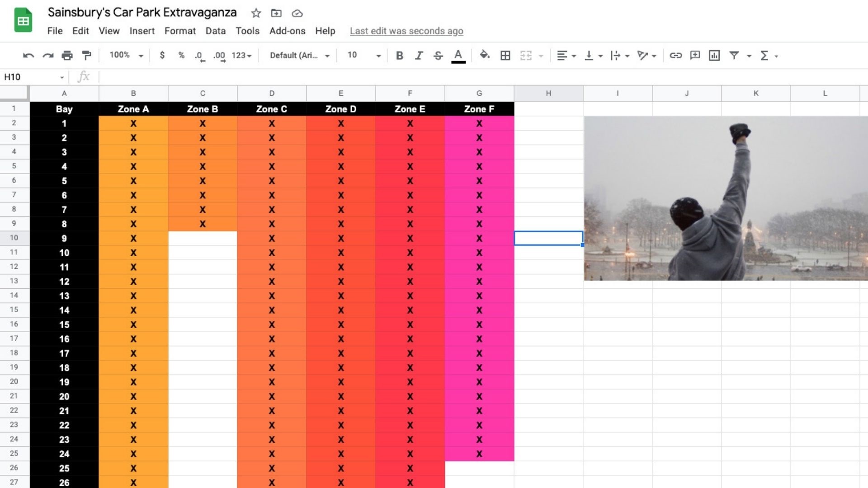Toggle italic text formatting
The height and width of the screenshot is (488, 868).
(419, 56)
